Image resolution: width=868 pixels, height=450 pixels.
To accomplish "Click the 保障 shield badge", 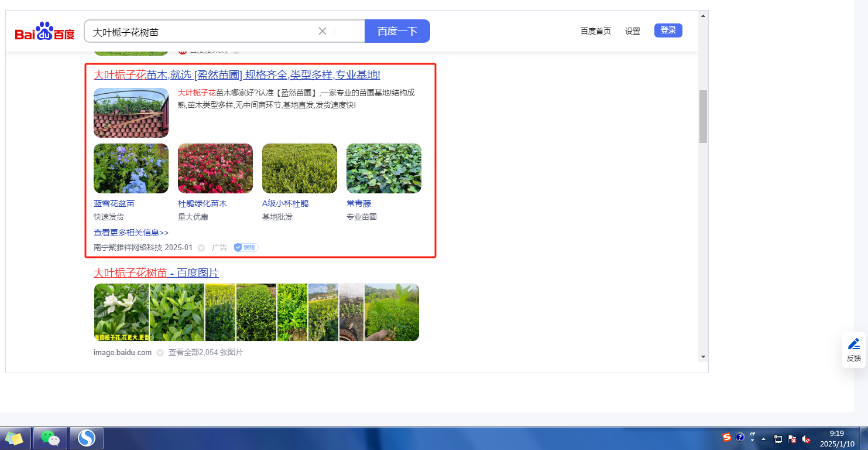I will click(x=246, y=248).
